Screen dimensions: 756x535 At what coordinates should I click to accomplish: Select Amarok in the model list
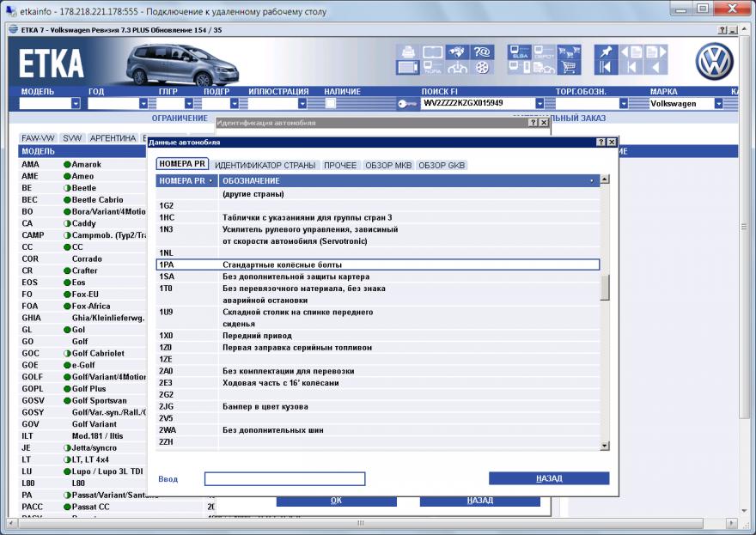coord(86,164)
